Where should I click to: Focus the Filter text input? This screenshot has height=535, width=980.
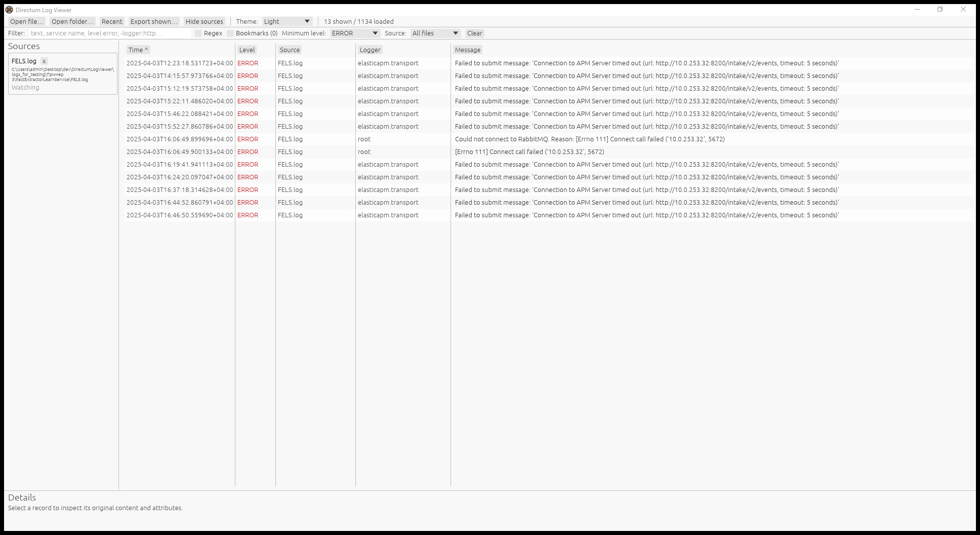coord(109,33)
